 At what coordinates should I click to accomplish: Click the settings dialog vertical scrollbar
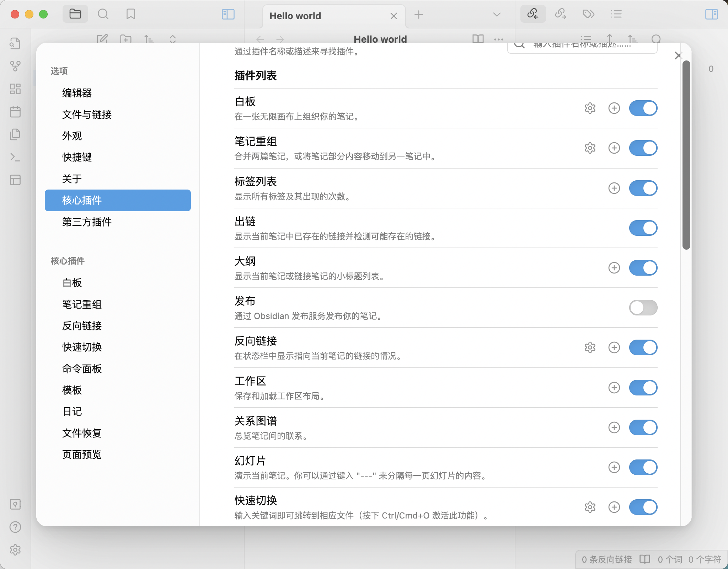[686, 155]
